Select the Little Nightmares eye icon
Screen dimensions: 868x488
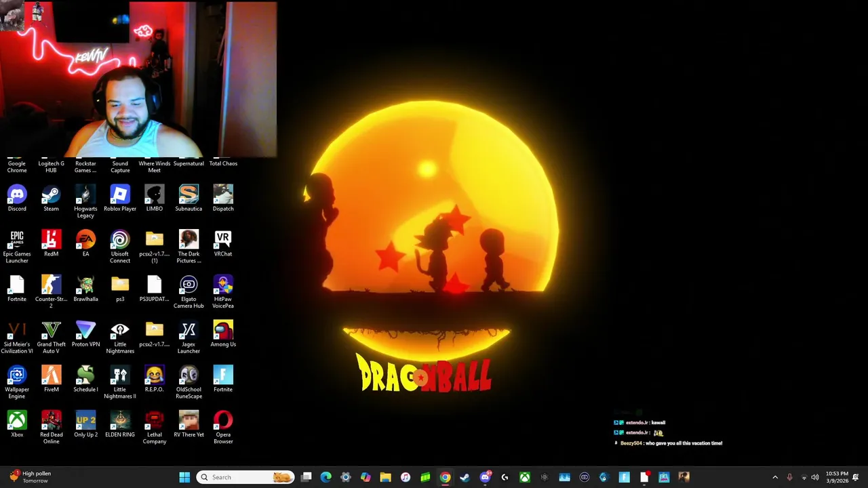click(x=120, y=338)
